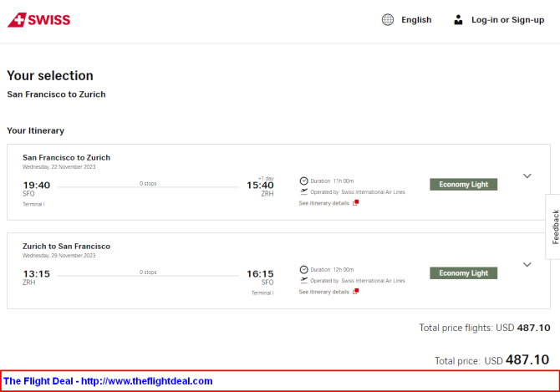Select Economy Light badge on outbound flight
The image size is (560, 392).
(x=463, y=185)
